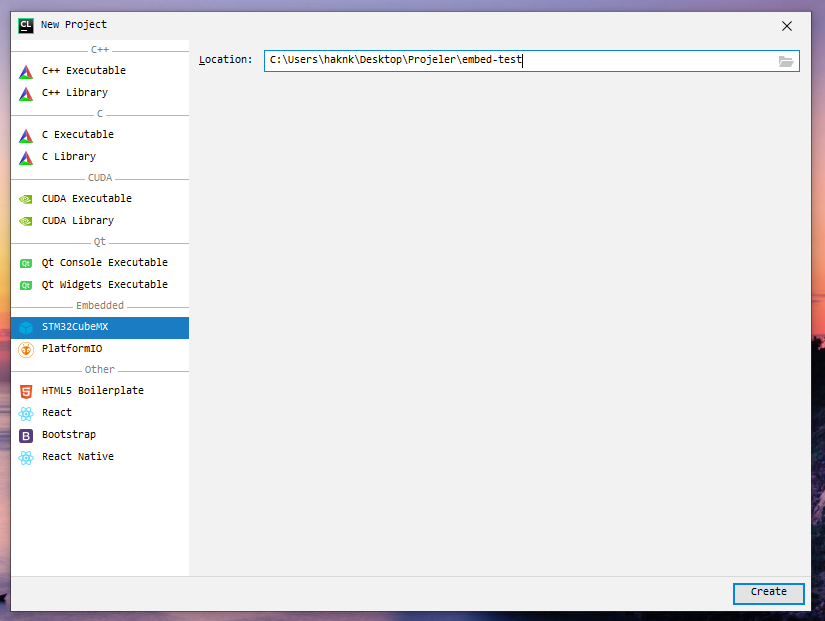Image resolution: width=825 pixels, height=621 pixels.
Task: Select CUDA Executable project type
Action: (100, 198)
